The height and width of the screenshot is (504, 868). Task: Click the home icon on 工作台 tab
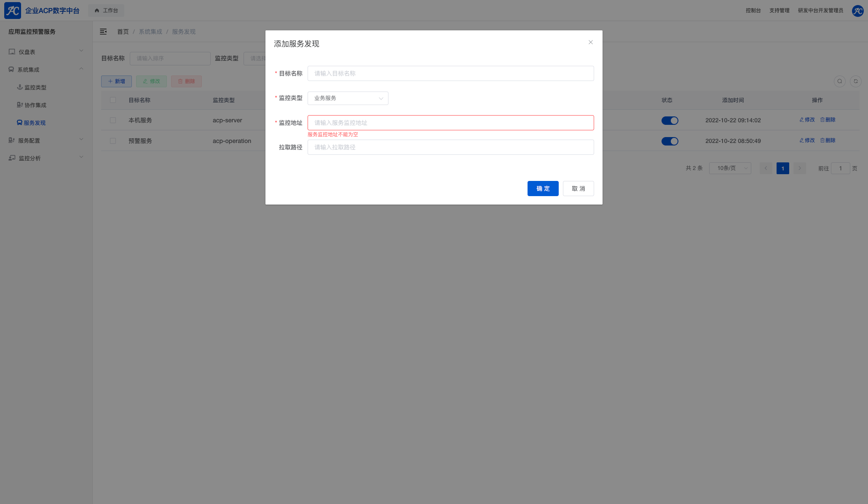pyautogui.click(x=97, y=11)
